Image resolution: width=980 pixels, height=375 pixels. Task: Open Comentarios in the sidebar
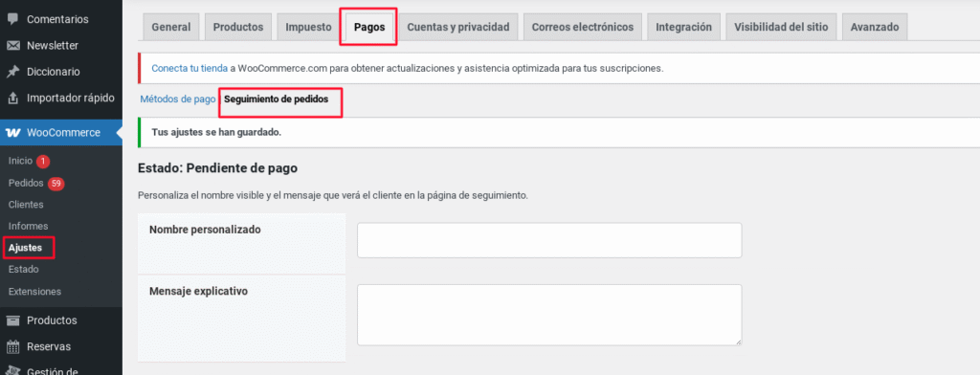pos(57,19)
